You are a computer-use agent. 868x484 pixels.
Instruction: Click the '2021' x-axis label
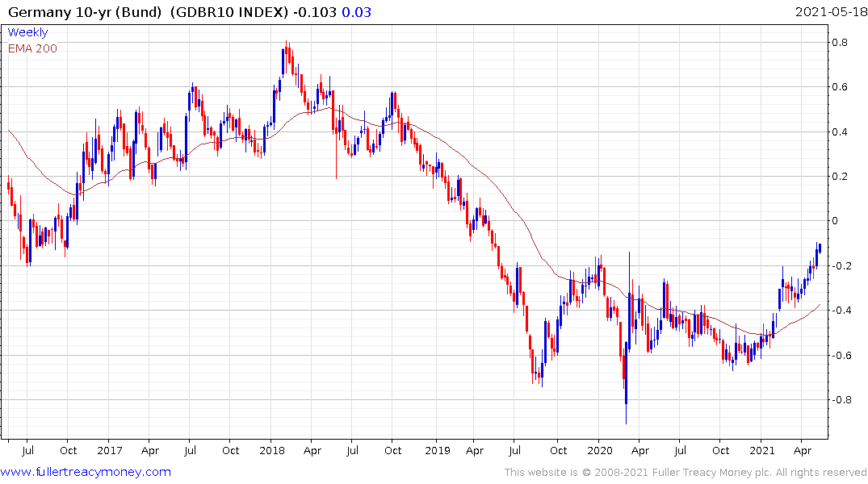[762, 450]
